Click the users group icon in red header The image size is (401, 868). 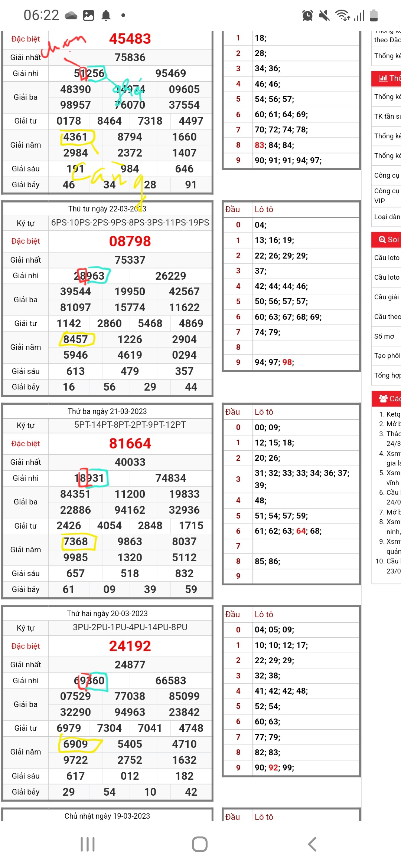click(x=383, y=398)
